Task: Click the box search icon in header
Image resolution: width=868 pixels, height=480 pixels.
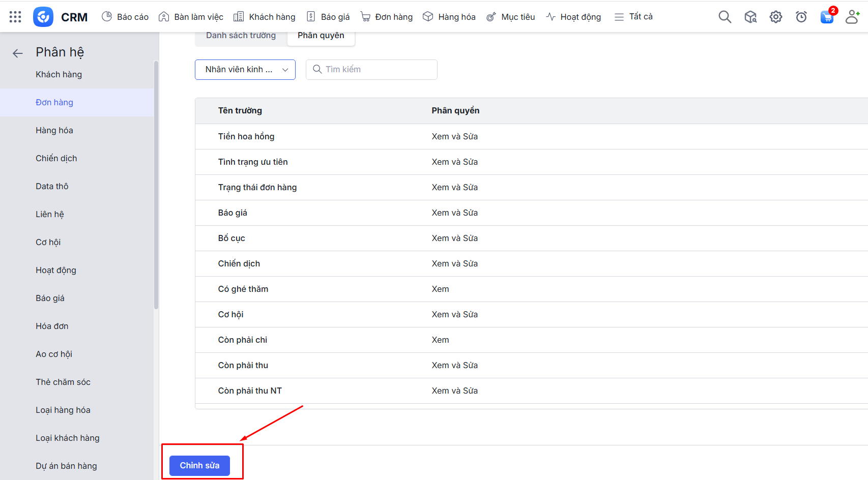Action: pos(750,17)
